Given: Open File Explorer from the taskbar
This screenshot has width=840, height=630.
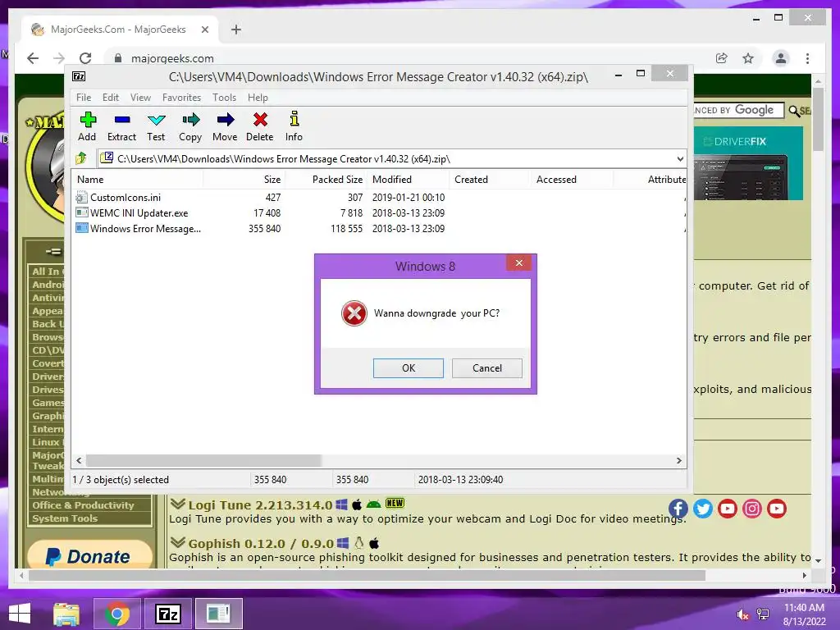Looking at the screenshot, I should [66, 614].
